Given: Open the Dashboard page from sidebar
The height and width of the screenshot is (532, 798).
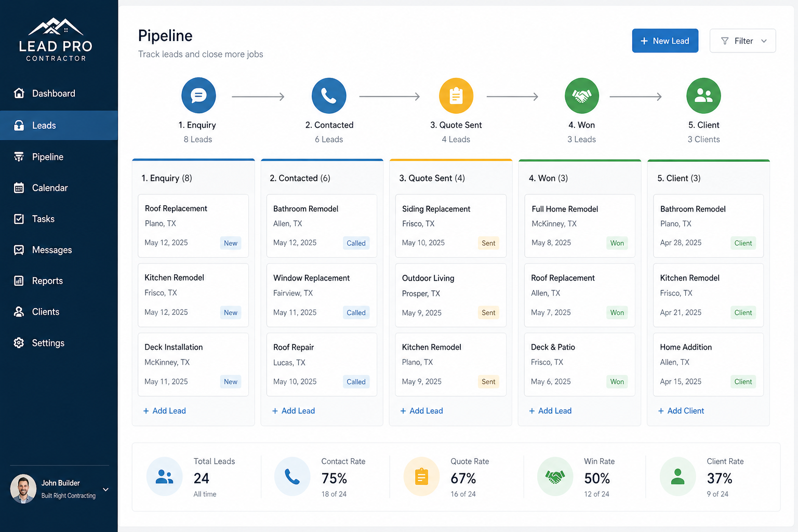Looking at the screenshot, I should tap(53, 94).
